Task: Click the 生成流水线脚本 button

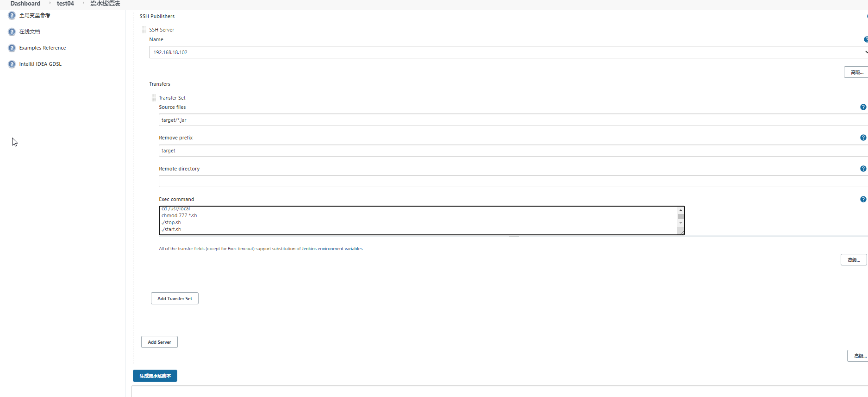Action: [155, 376]
